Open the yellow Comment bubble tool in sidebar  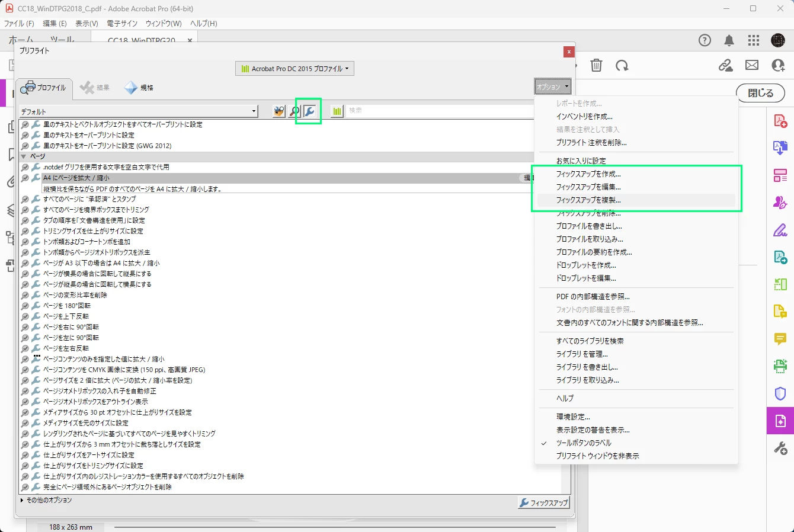tap(780, 339)
